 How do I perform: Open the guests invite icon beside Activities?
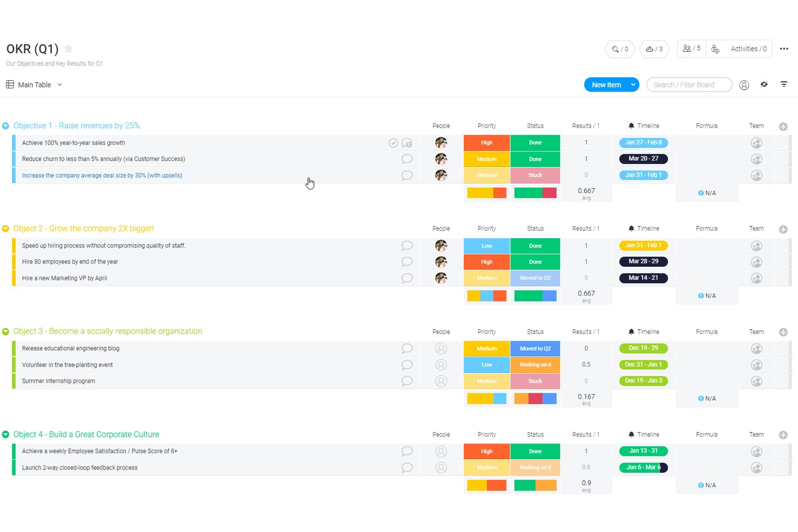point(716,49)
